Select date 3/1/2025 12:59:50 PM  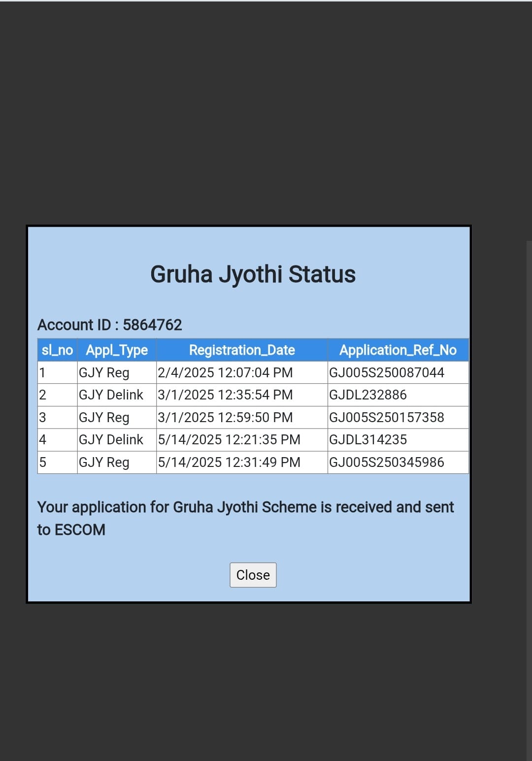225,417
